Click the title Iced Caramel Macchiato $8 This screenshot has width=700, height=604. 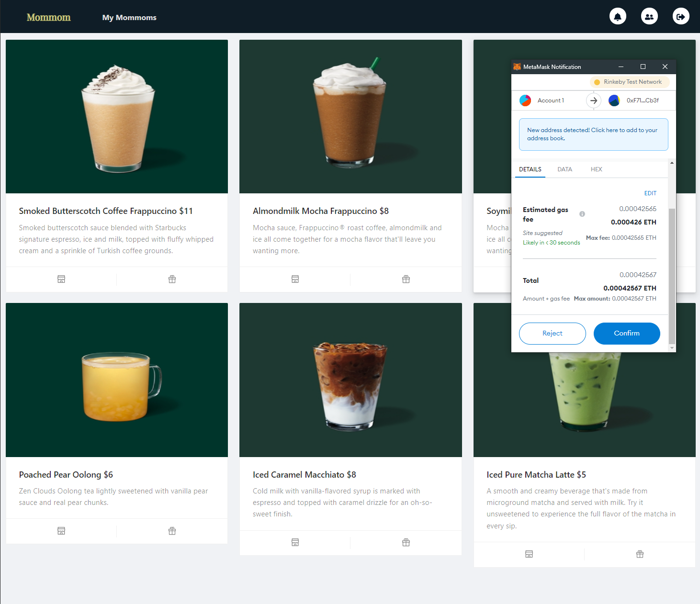click(305, 475)
